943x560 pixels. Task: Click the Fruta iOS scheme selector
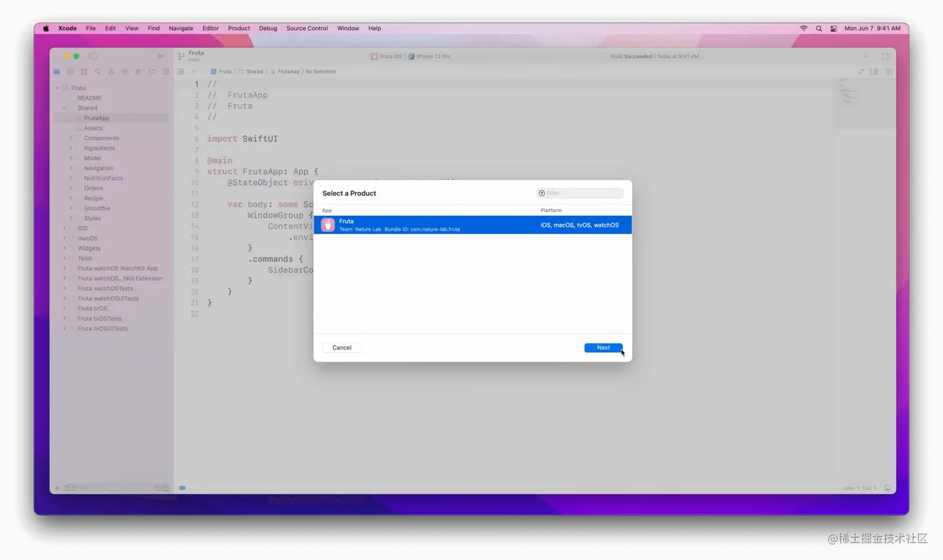[x=387, y=56]
